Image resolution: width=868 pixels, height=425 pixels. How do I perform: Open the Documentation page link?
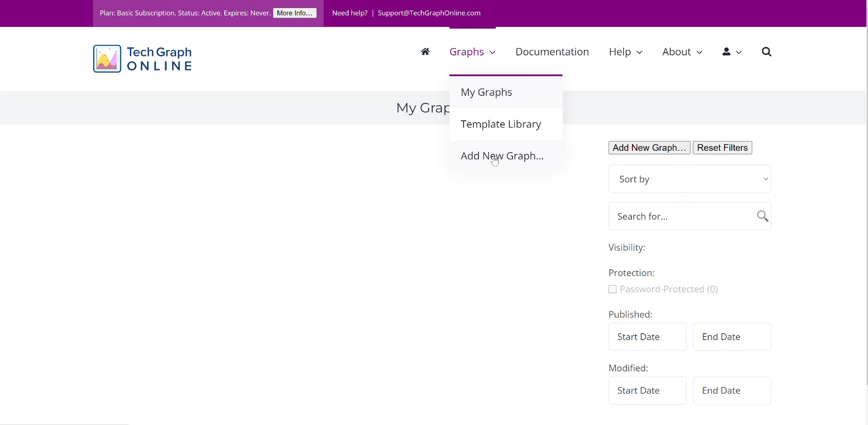point(552,52)
